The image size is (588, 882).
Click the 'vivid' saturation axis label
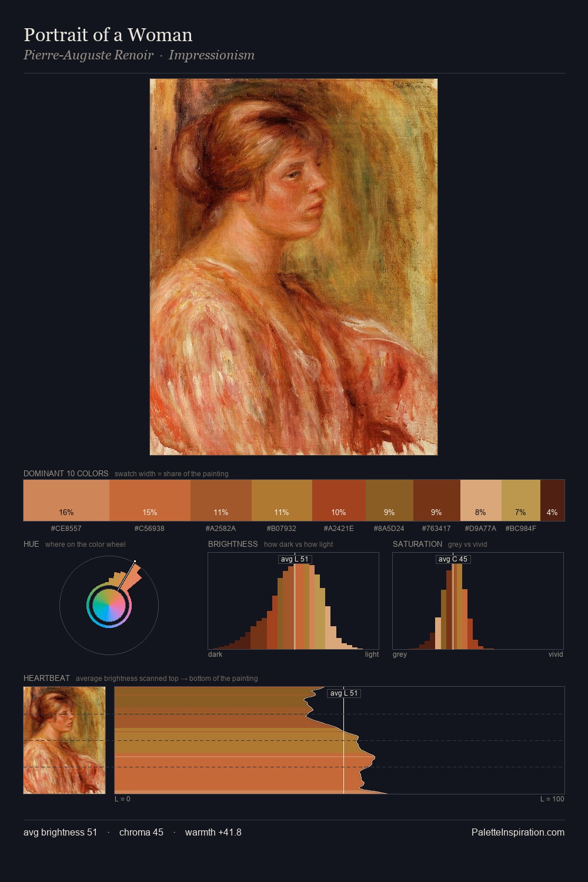[x=556, y=654]
